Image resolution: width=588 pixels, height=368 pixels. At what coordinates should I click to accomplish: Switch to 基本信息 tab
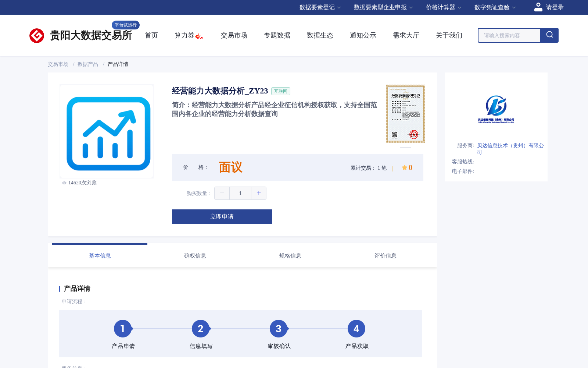click(x=100, y=256)
